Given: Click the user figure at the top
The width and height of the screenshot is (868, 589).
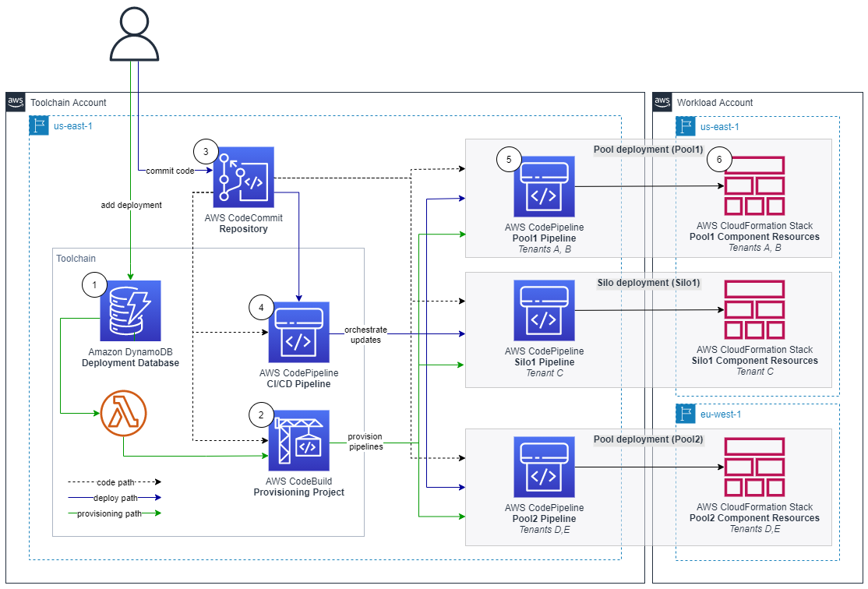Looking at the screenshot, I should [136, 35].
